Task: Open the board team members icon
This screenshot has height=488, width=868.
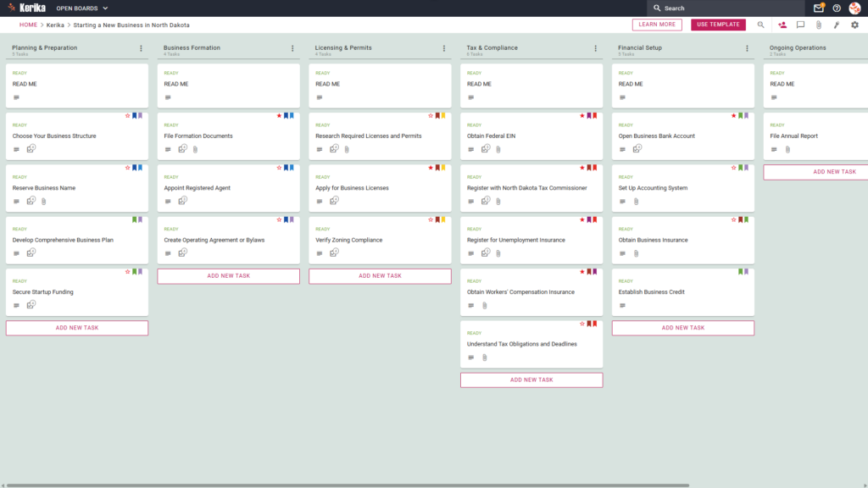Action: pos(782,25)
